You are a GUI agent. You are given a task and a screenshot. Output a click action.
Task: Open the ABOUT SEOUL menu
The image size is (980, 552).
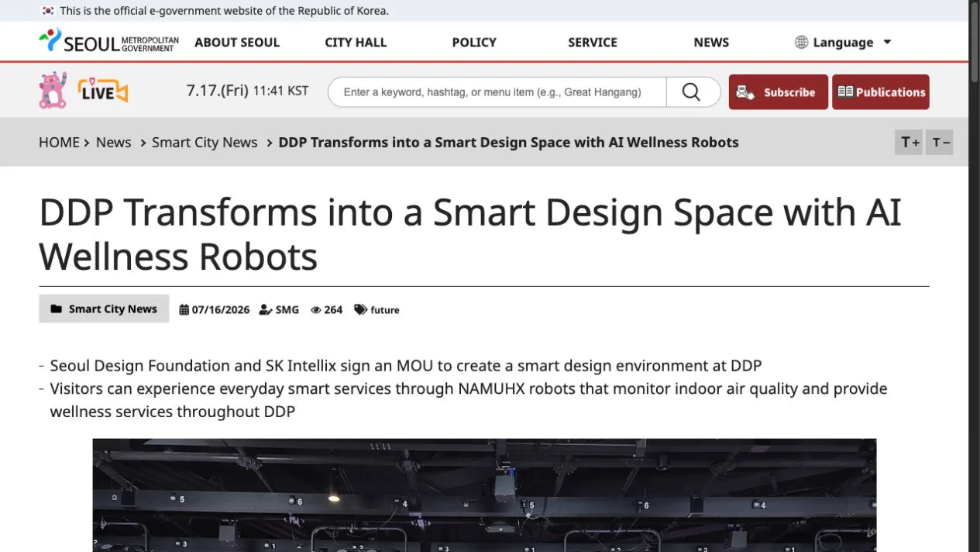(237, 42)
